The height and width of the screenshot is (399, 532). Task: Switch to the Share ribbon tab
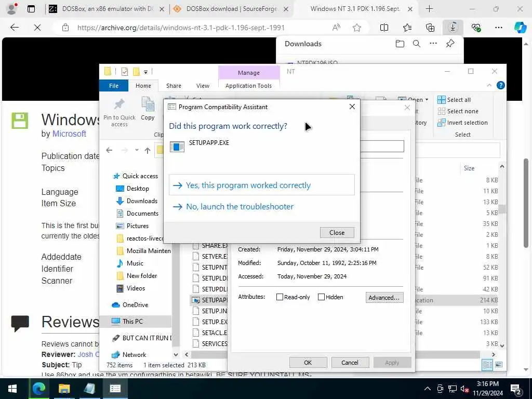[174, 86]
